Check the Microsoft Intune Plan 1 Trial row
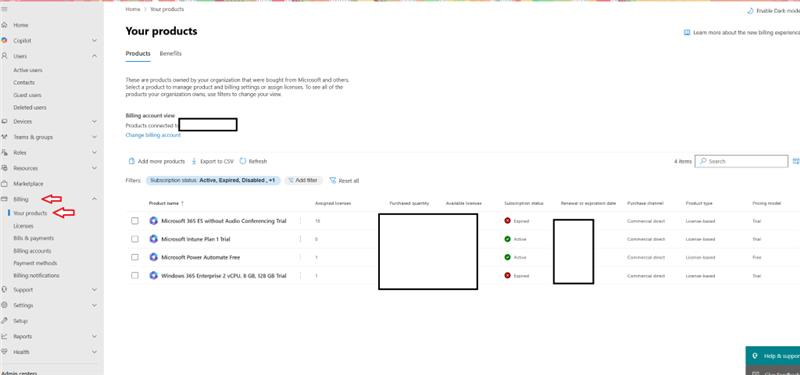The width and height of the screenshot is (800, 375). click(x=135, y=239)
